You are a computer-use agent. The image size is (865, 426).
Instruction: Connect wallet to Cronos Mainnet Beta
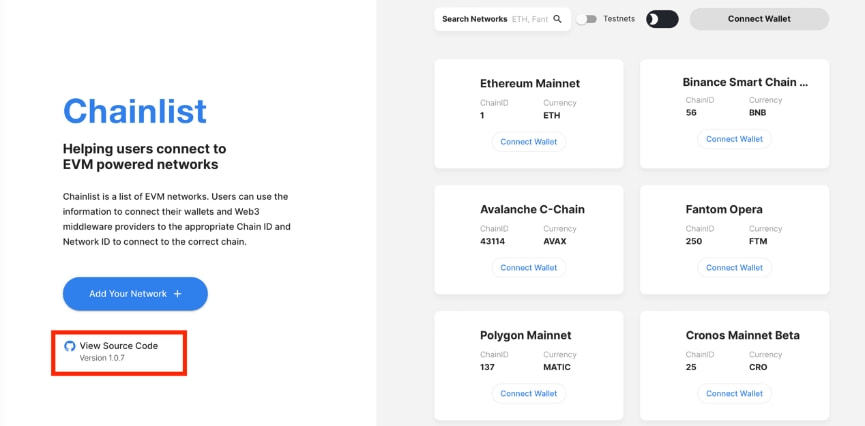coord(734,393)
